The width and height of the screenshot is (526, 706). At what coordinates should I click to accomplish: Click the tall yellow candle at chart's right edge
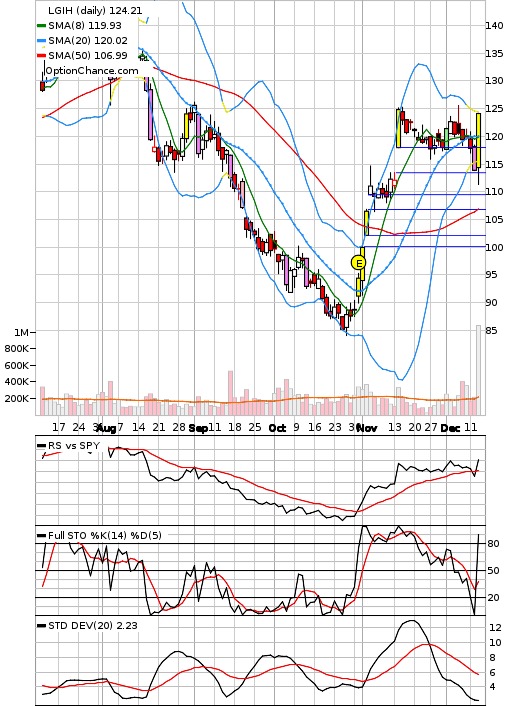tap(478, 140)
